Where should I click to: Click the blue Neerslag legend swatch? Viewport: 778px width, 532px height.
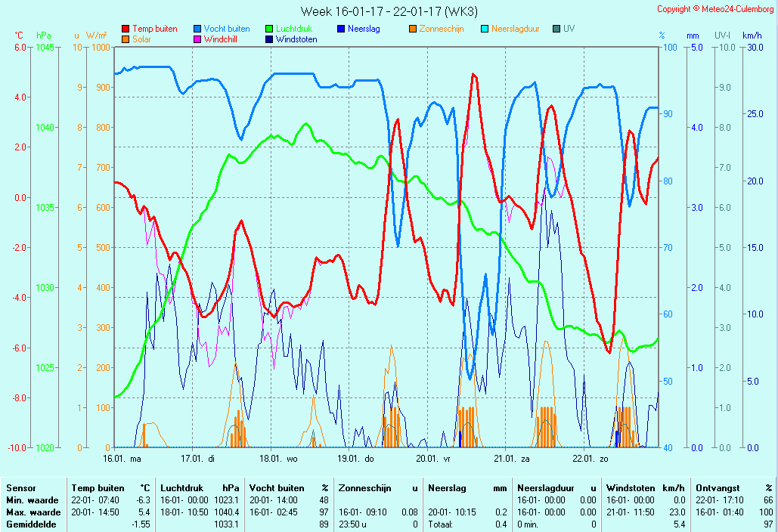(341, 29)
